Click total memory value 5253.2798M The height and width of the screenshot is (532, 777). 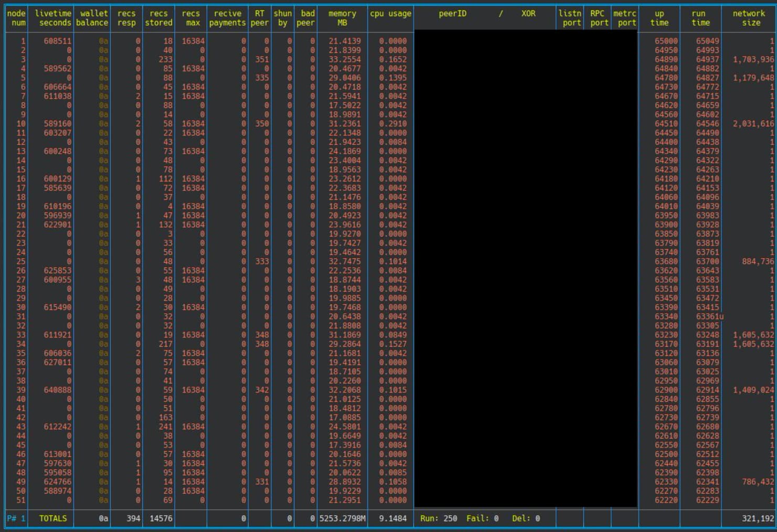click(x=342, y=518)
